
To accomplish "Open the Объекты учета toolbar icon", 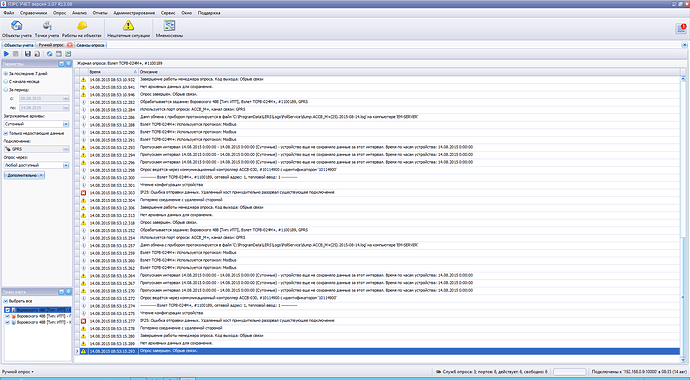I will [x=17, y=29].
